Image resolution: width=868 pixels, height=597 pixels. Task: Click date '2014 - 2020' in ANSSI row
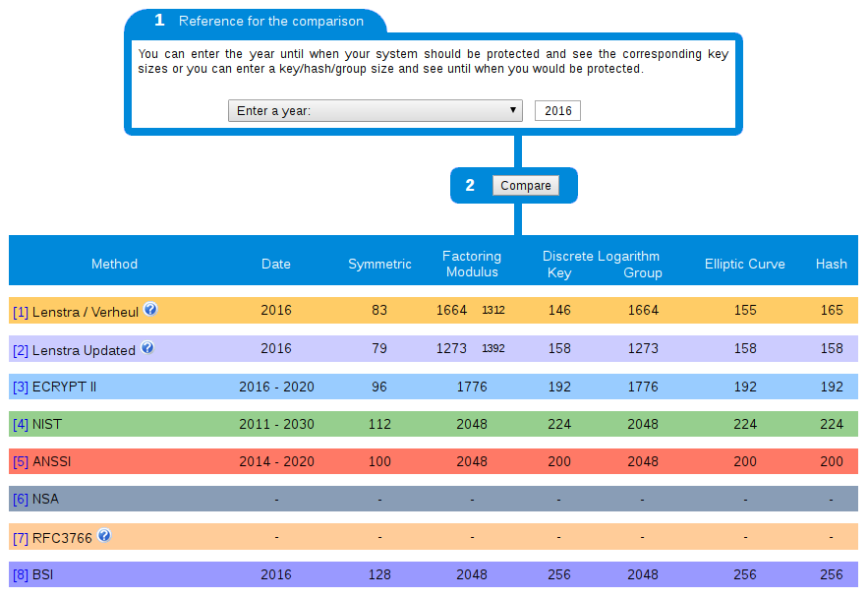[276, 461]
